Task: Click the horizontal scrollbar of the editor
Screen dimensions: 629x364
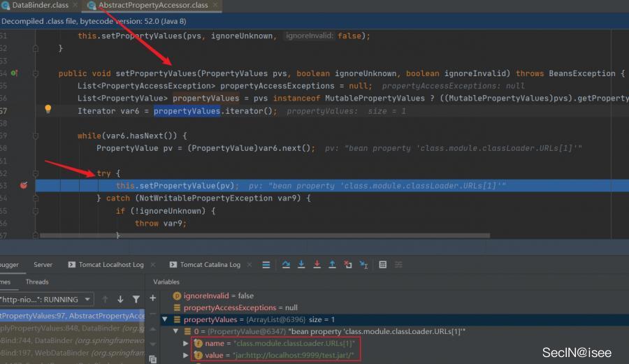Action: coord(265,235)
